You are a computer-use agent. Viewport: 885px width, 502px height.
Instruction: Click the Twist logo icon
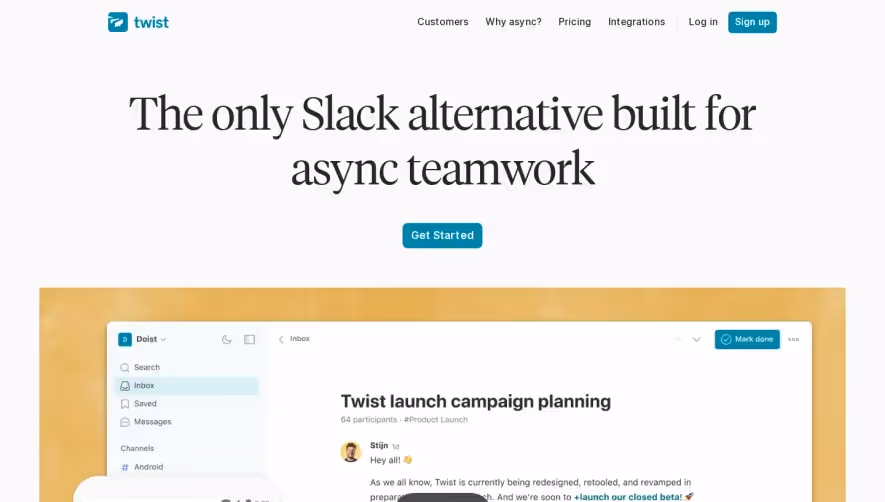tap(118, 22)
